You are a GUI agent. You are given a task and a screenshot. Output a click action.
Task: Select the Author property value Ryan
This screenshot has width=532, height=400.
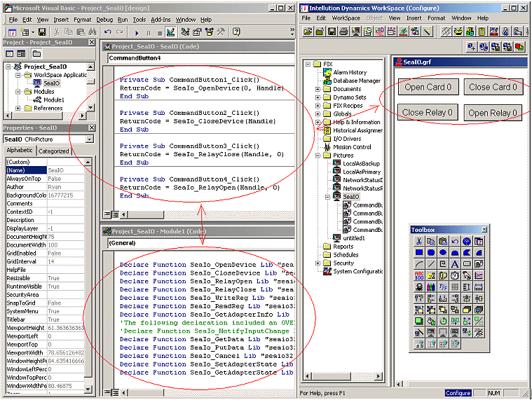65,187
